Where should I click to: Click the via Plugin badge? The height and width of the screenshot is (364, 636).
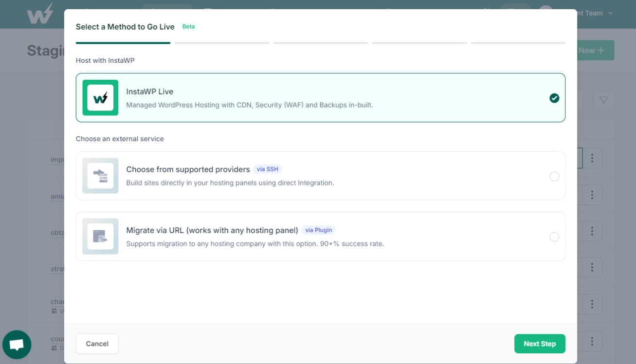pyautogui.click(x=319, y=230)
